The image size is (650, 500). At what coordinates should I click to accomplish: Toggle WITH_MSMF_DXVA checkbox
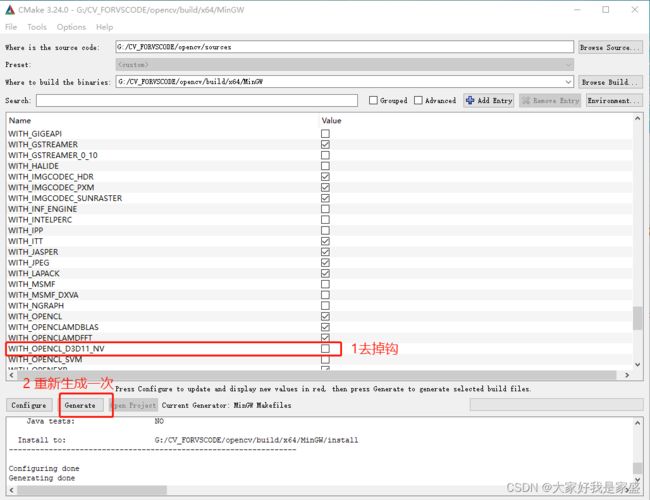pos(325,295)
